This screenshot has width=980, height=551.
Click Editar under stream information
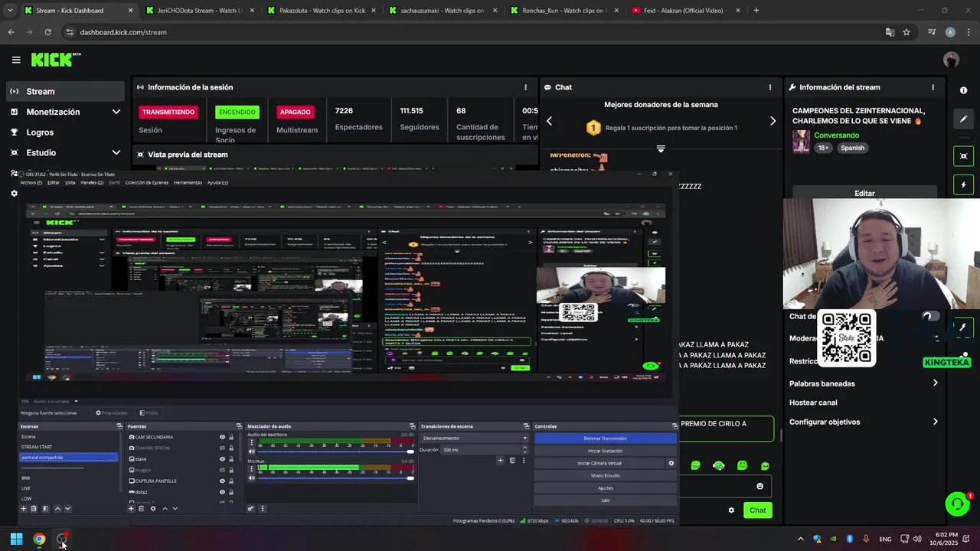[x=864, y=193]
